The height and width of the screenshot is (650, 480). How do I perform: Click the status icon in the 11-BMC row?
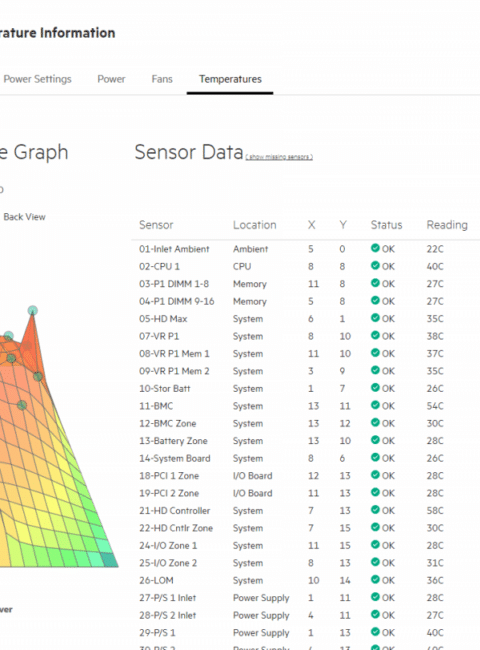point(375,405)
